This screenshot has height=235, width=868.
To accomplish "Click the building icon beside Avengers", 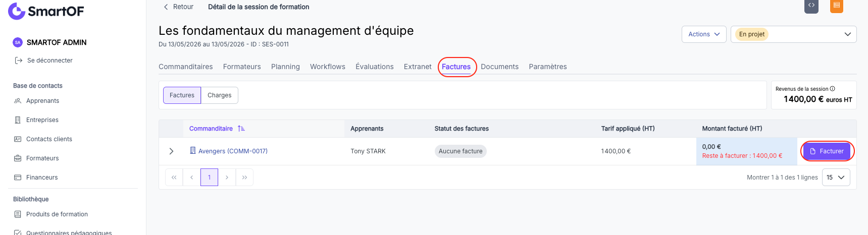I will pos(192,150).
